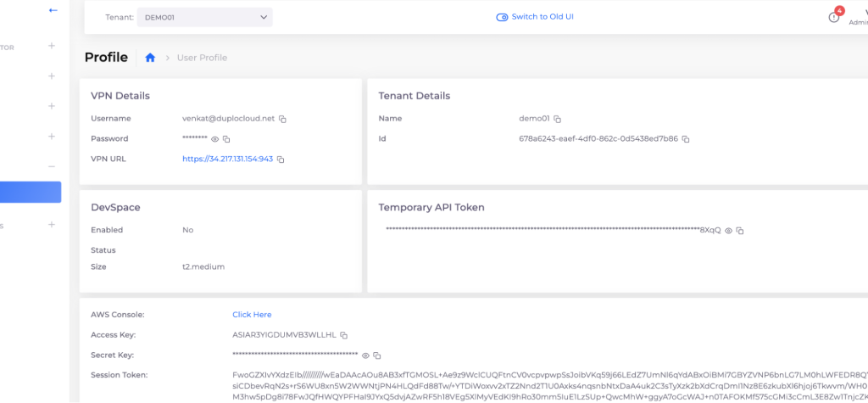
Task: Copy the VPN username to clipboard
Action: [283, 119]
